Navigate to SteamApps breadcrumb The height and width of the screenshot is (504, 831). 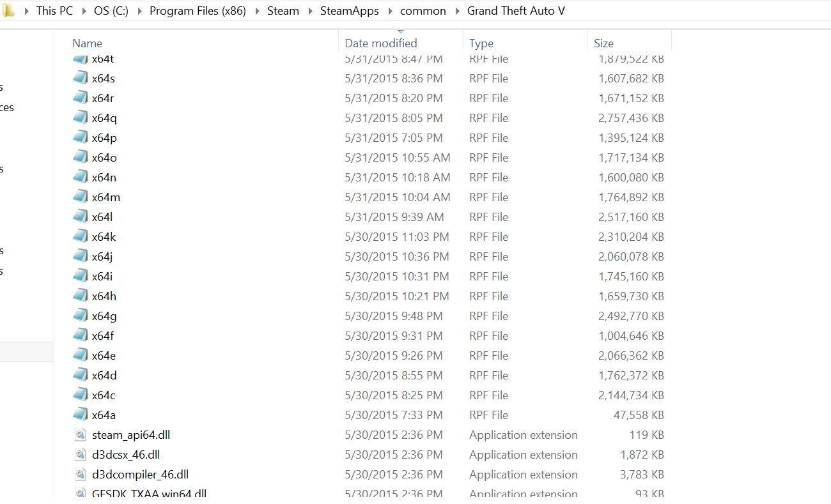pyautogui.click(x=350, y=11)
